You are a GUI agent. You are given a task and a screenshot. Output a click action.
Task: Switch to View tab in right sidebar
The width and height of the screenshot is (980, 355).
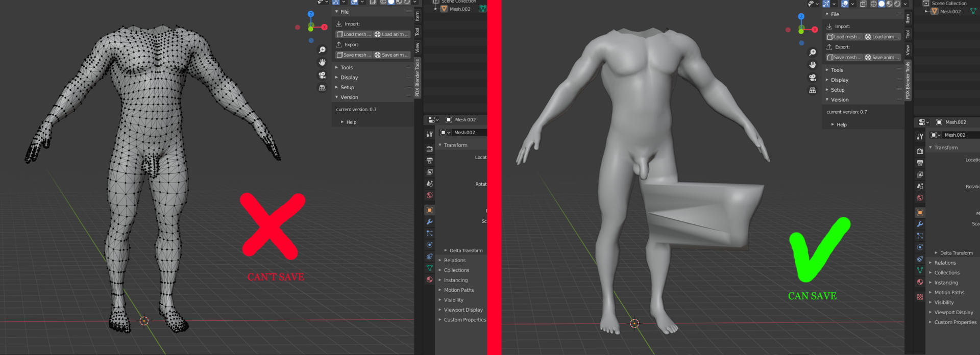(x=908, y=50)
